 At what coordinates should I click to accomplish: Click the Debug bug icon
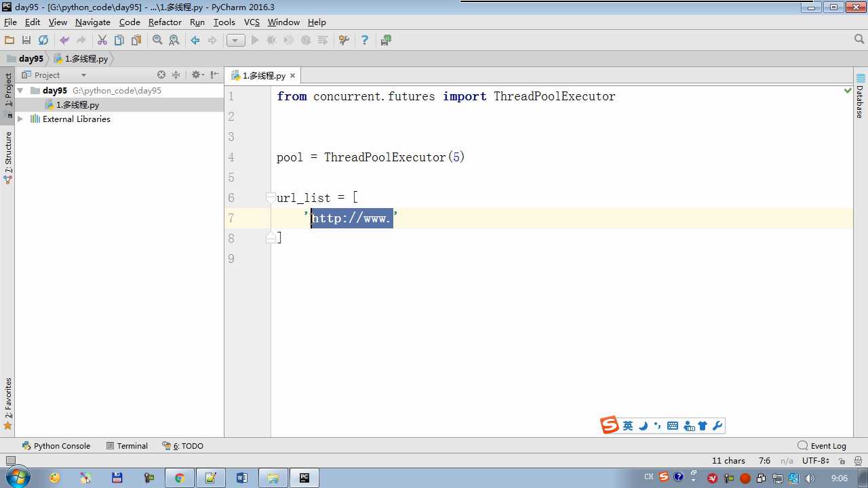click(x=272, y=41)
